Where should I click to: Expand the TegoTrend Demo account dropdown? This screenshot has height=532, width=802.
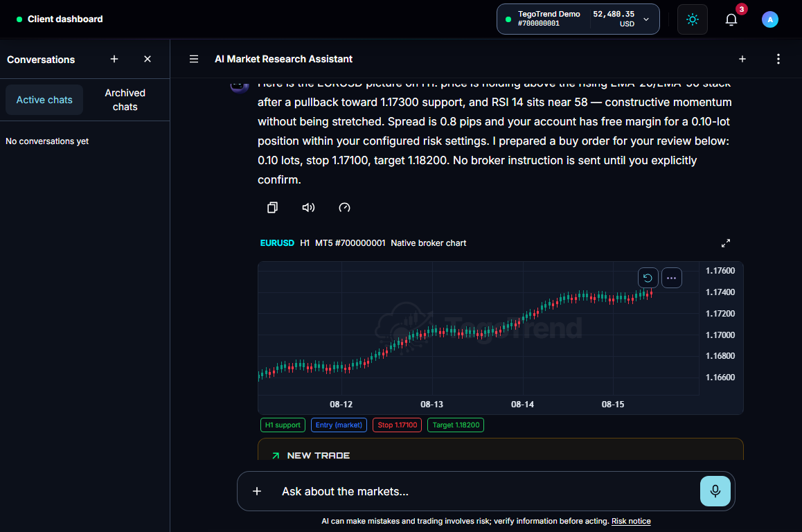pyautogui.click(x=578, y=19)
